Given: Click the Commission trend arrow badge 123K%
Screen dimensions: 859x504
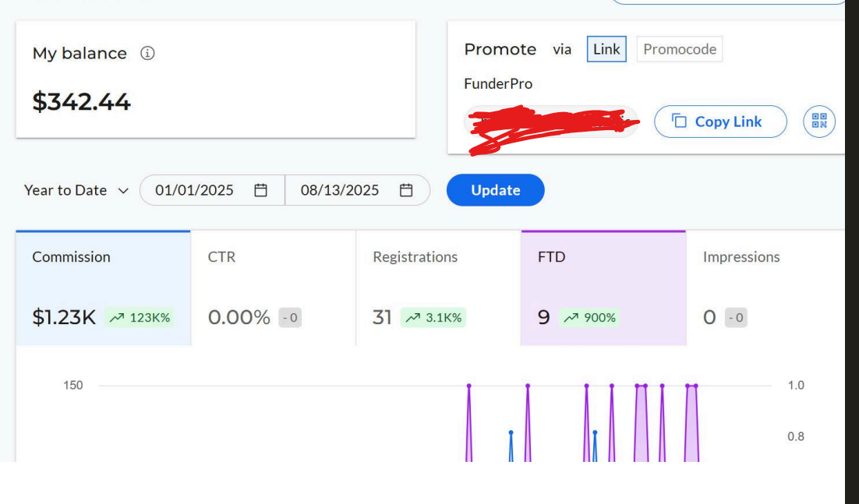Looking at the screenshot, I should pyautogui.click(x=140, y=317).
